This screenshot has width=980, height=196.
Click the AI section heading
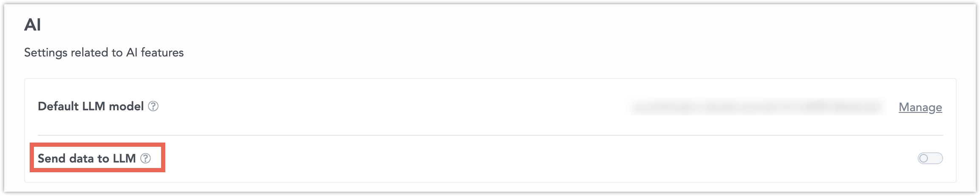click(33, 25)
